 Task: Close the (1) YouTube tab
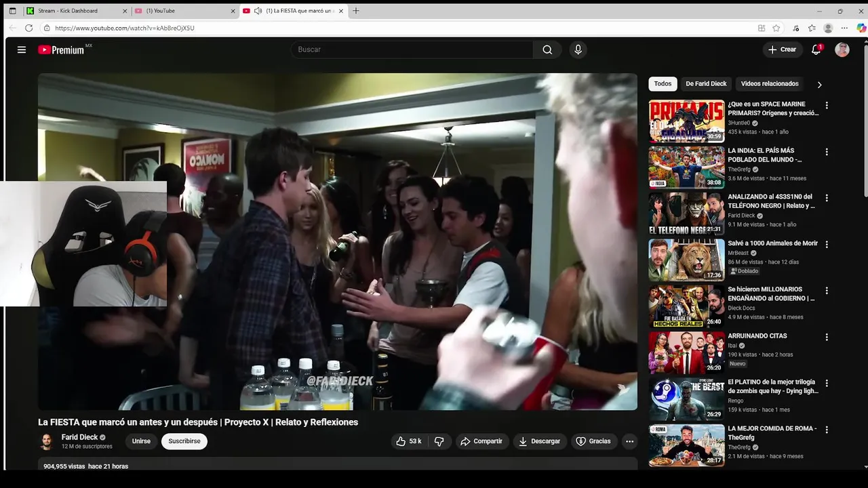233,11
